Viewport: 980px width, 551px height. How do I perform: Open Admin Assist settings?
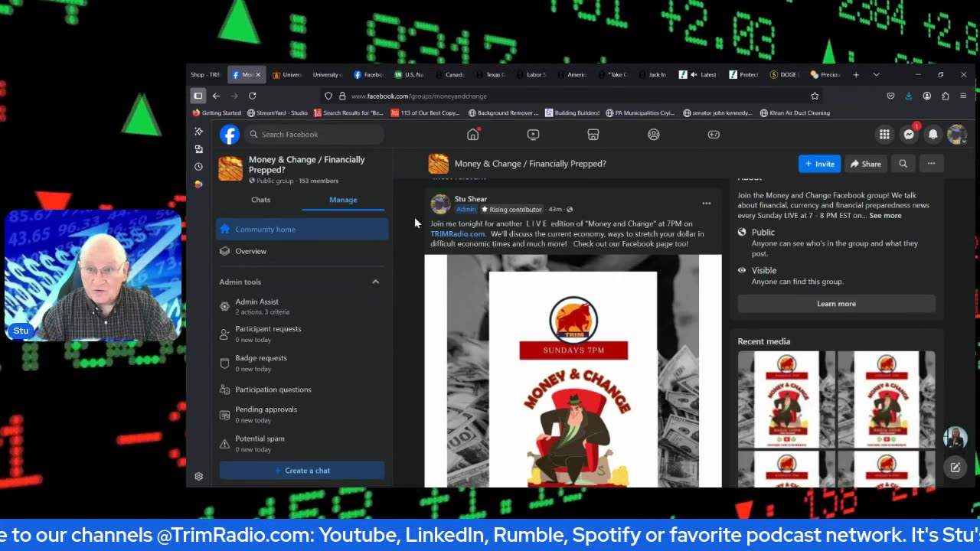pos(302,306)
